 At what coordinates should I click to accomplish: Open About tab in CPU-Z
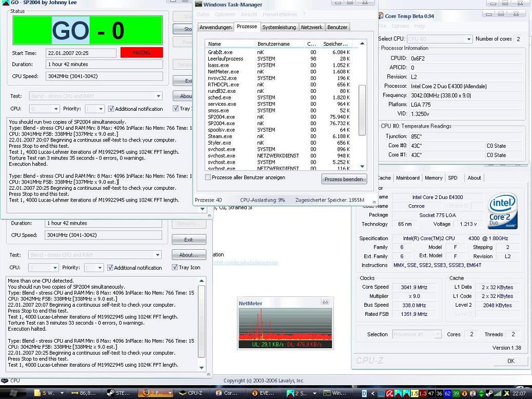coord(474,178)
